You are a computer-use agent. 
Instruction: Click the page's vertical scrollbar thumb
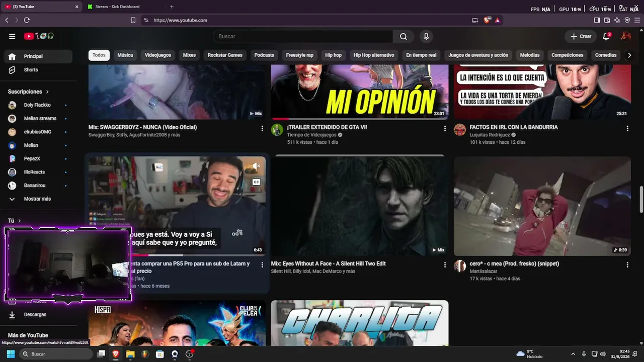tap(641, 200)
